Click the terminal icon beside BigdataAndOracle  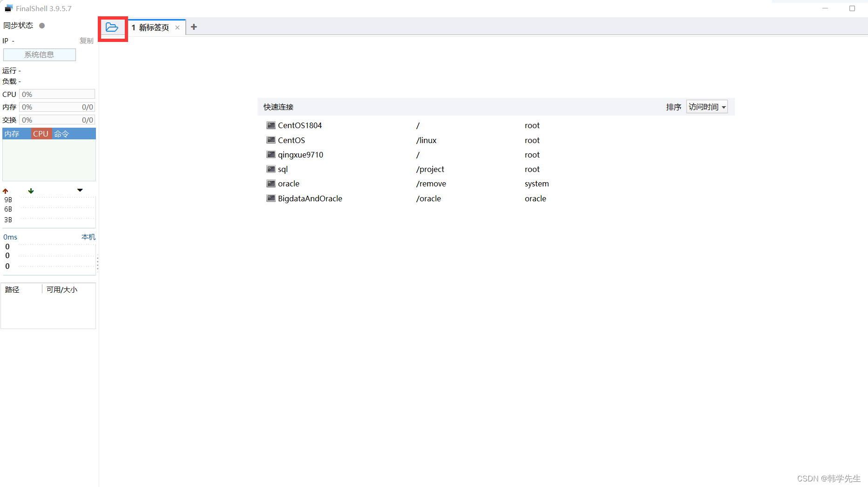tap(271, 198)
